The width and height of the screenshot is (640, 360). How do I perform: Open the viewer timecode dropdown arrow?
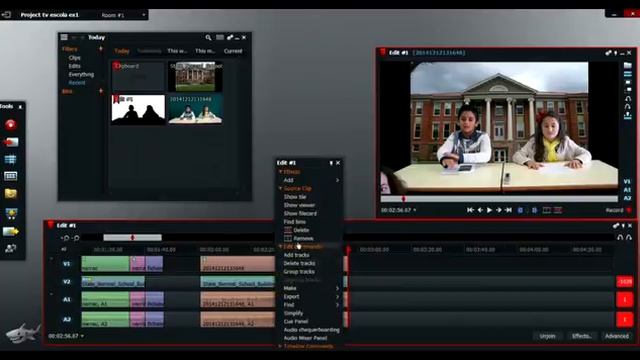point(415,210)
